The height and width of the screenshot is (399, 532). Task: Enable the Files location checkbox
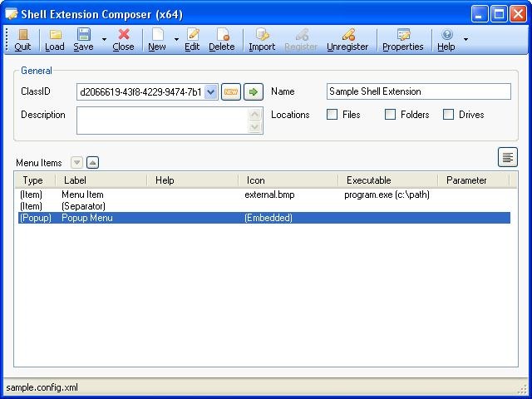tap(332, 115)
